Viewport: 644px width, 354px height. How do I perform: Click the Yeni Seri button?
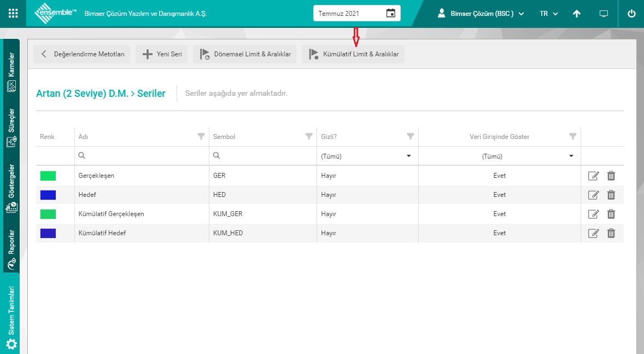(x=162, y=54)
